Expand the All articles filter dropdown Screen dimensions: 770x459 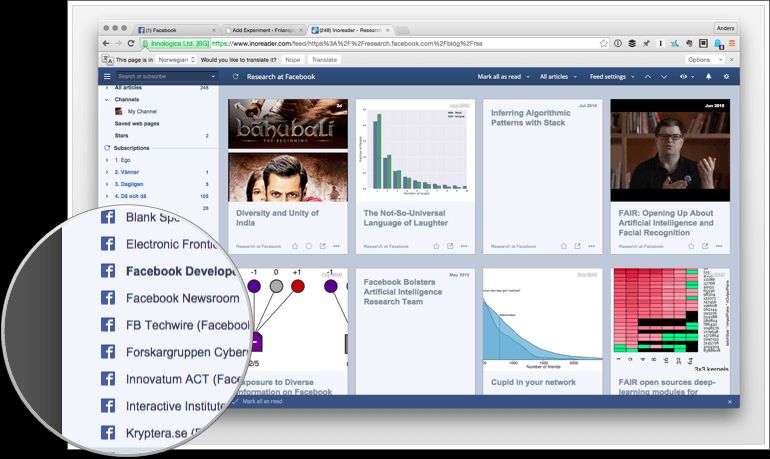(557, 76)
